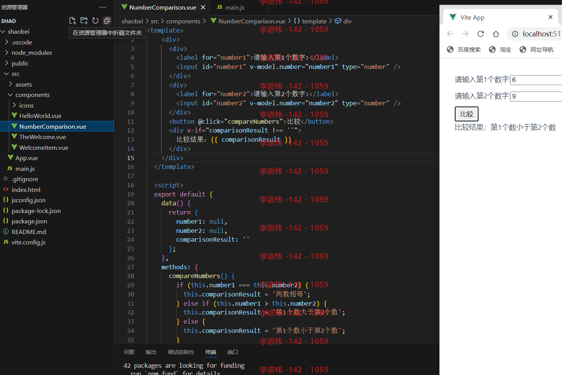Open jsconfig.json file
The width and height of the screenshot is (588, 375).
(x=28, y=200)
